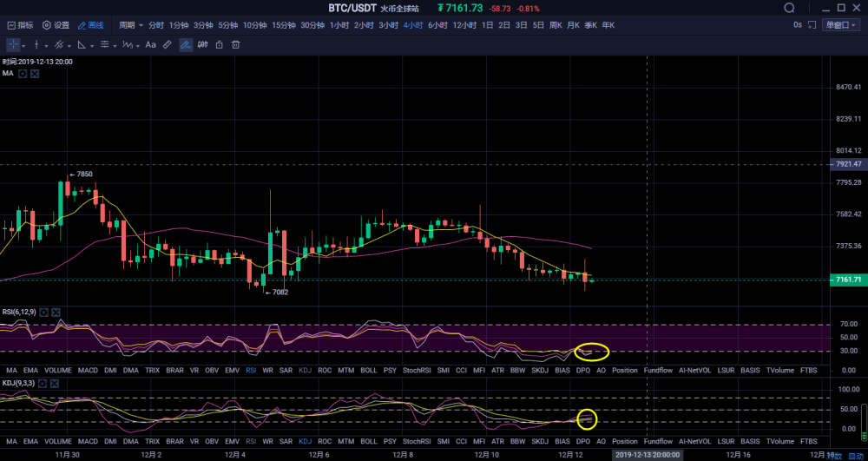The width and height of the screenshot is (868, 461).
Task: Toggle the magnet snap tool
Action: [x=202, y=44]
